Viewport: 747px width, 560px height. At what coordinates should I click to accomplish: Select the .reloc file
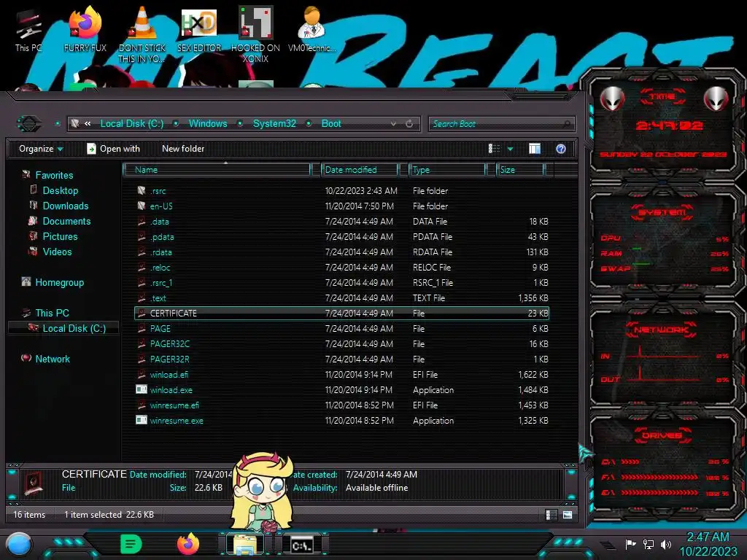coord(160,268)
